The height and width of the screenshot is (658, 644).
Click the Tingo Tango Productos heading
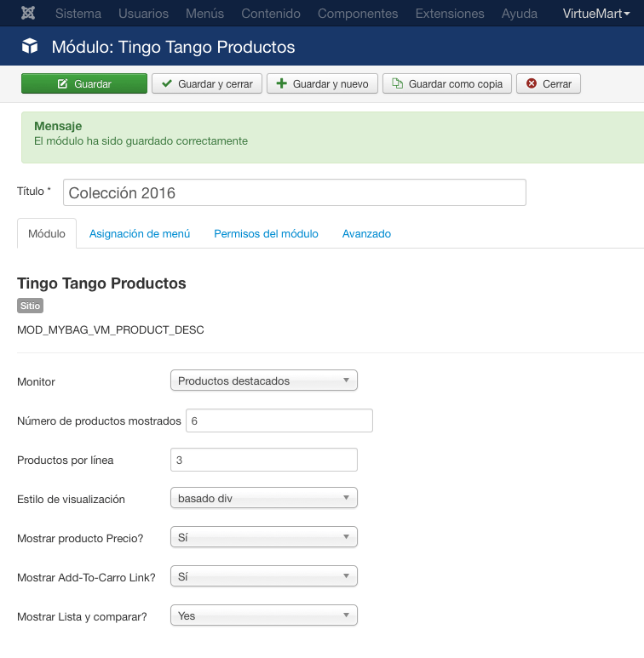click(x=101, y=283)
